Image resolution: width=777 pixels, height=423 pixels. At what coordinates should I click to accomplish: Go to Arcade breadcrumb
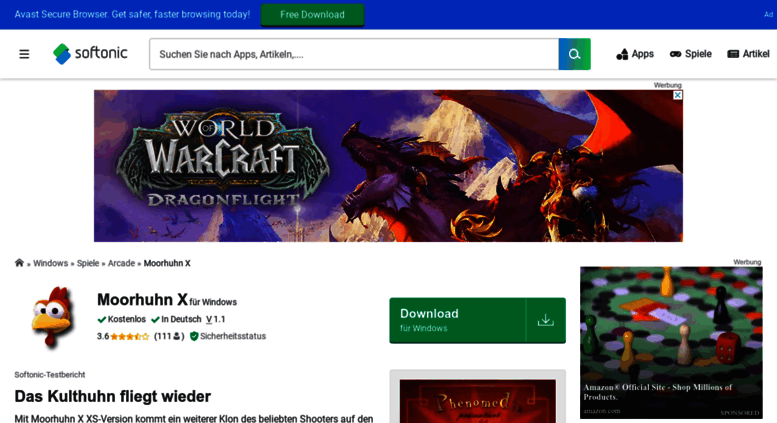121,263
